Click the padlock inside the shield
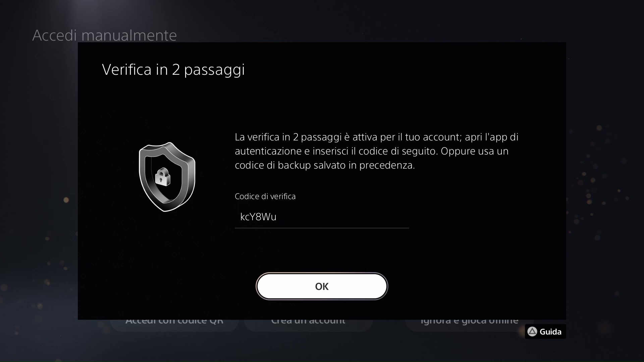The image size is (644, 362). [x=163, y=177]
